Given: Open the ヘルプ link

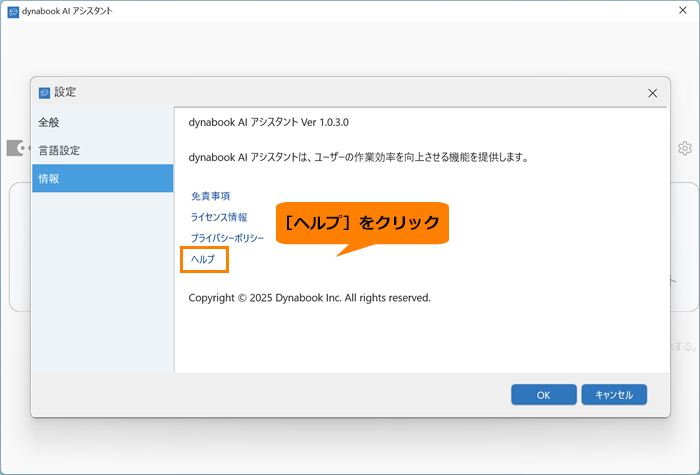Looking at the screenshot, I should point(203,259).
